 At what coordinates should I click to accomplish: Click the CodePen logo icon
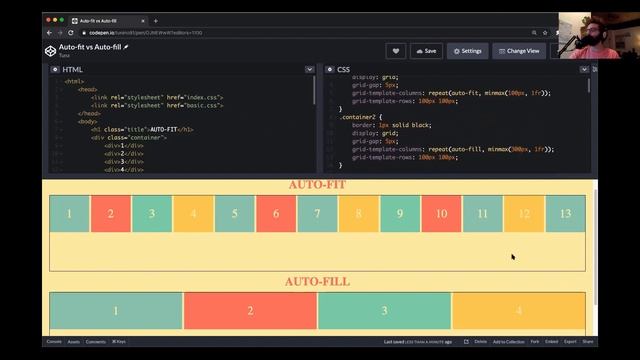[x=50, y=51]
